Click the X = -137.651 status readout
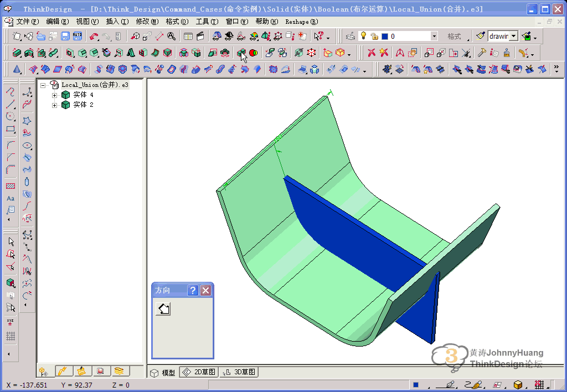This screenshot has height=392, width=567. [27, 385]
